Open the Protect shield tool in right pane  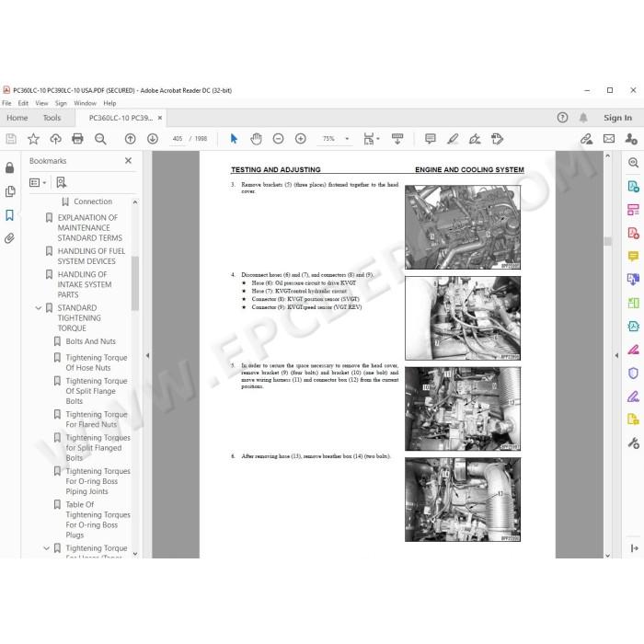pyautogui.click(x=633, y=373)
